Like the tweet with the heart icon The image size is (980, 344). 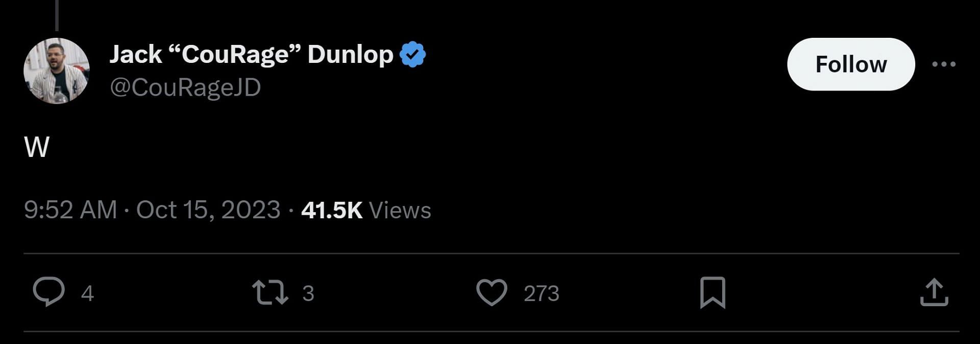pyautogui.click(x=492, y=292)
